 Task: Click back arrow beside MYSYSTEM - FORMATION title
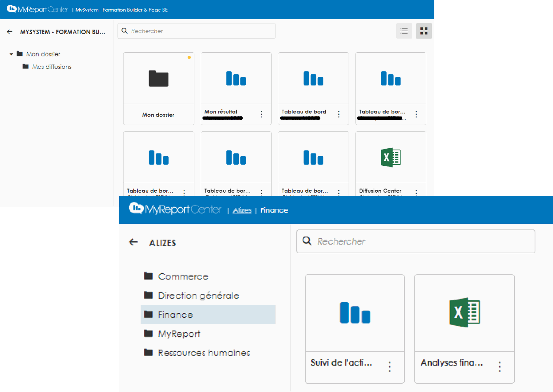click(10, 32)
